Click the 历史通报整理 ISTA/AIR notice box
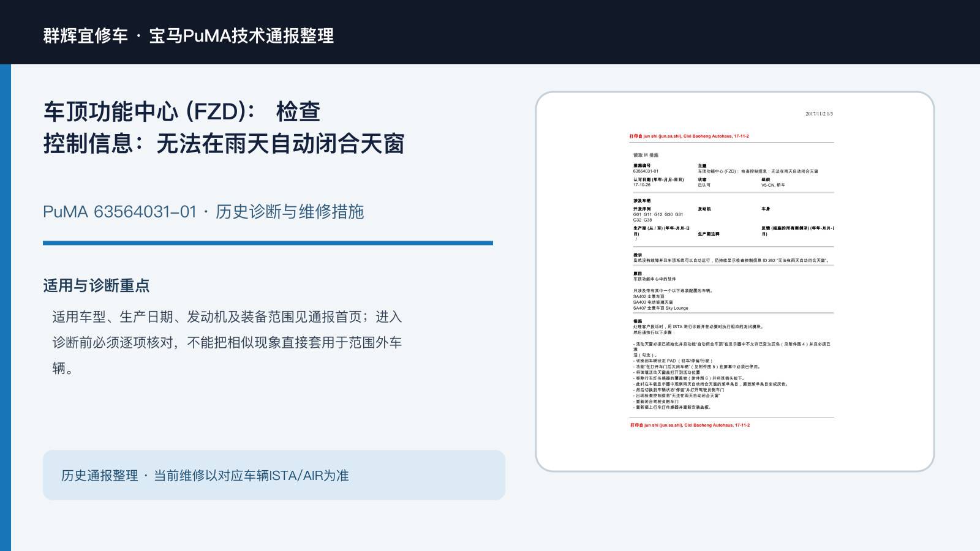The height and width of the screenshot is (551, 980). pos(274,475)
